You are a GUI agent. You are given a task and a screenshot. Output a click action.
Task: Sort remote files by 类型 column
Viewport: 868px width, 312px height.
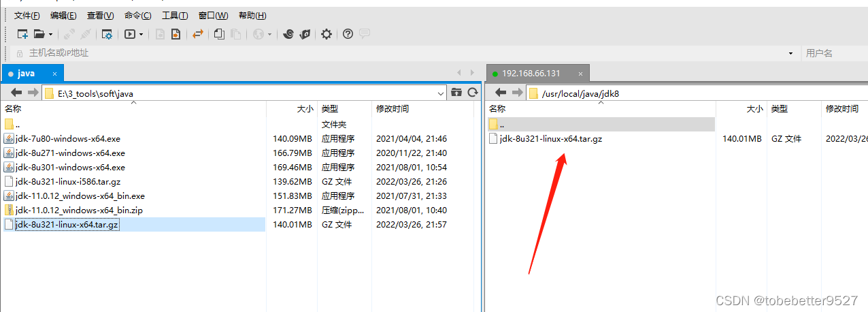tap(794, 108)
